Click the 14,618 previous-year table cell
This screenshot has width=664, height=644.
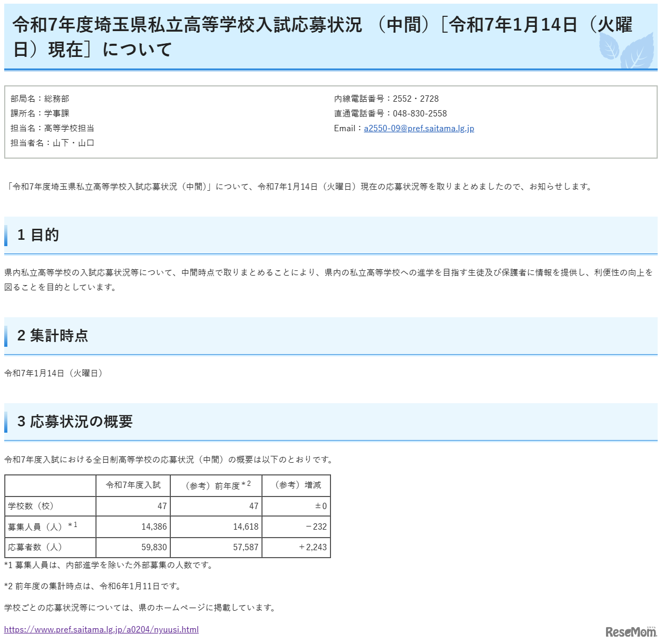tap(246, 526)
